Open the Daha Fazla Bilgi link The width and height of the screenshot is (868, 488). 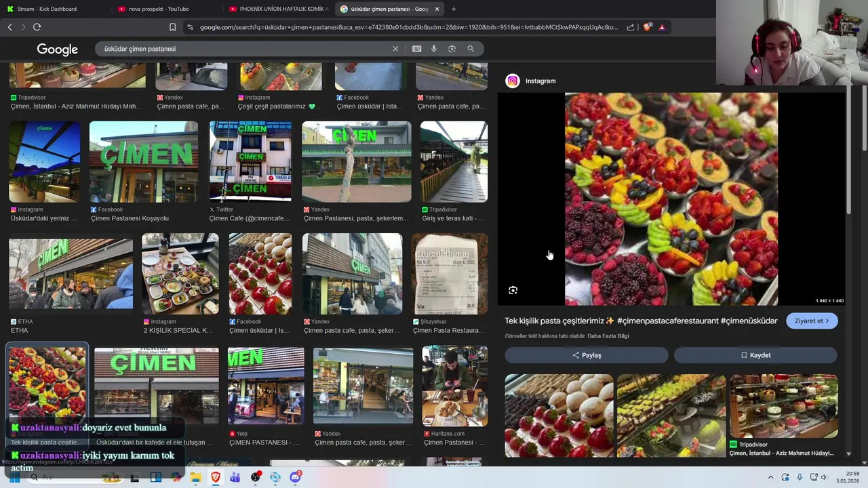[x=608, y=336]
